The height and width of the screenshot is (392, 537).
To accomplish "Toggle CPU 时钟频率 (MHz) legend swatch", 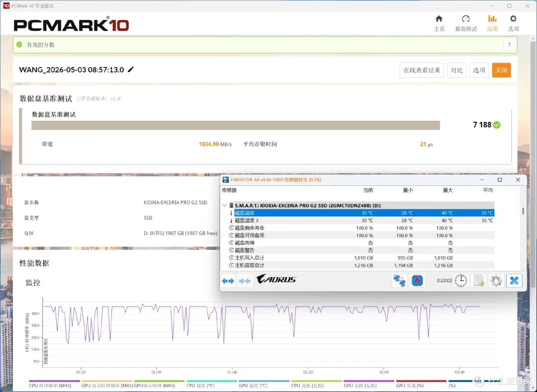I will 54,381.
